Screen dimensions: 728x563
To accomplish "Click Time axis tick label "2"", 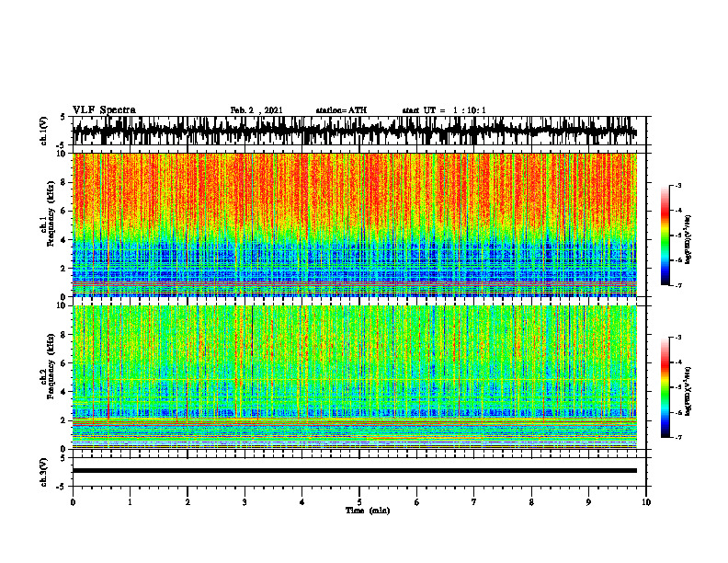I will [188, 502].
